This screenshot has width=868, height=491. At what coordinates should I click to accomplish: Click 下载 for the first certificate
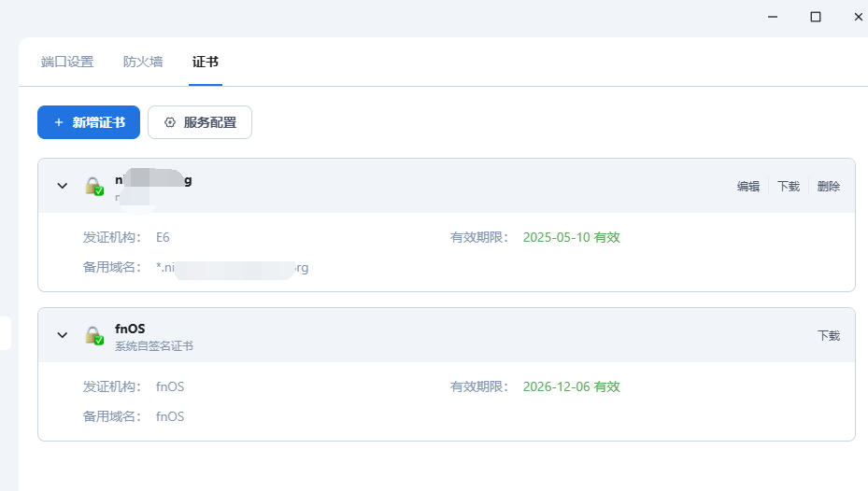tap(789, 187)
